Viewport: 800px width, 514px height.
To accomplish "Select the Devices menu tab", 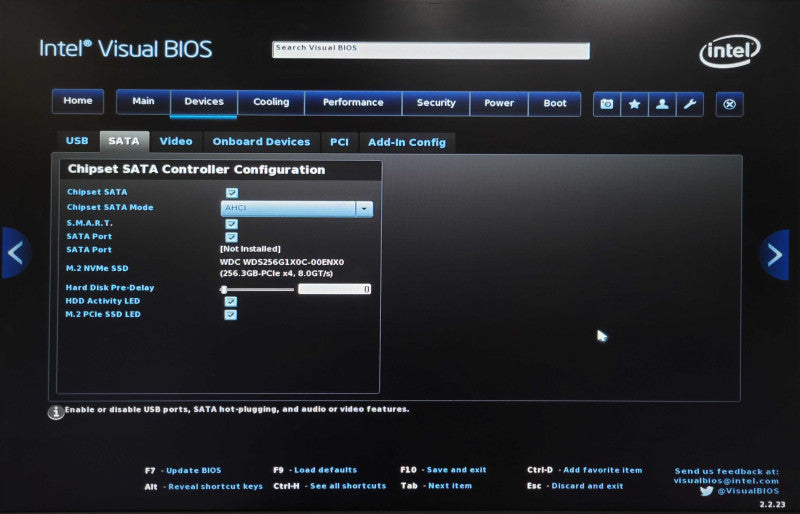I will [204, 102].
